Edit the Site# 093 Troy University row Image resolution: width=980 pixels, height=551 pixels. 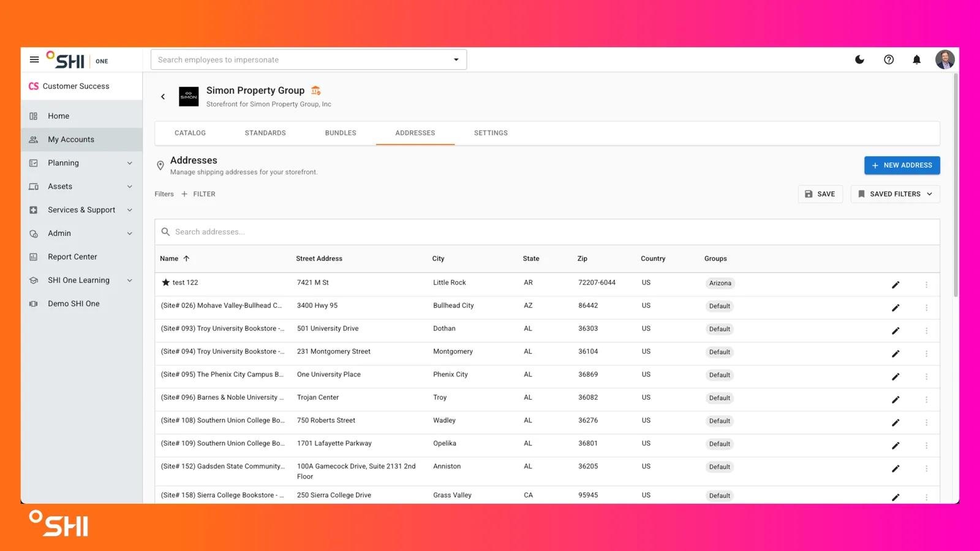(x=895, y=331)
